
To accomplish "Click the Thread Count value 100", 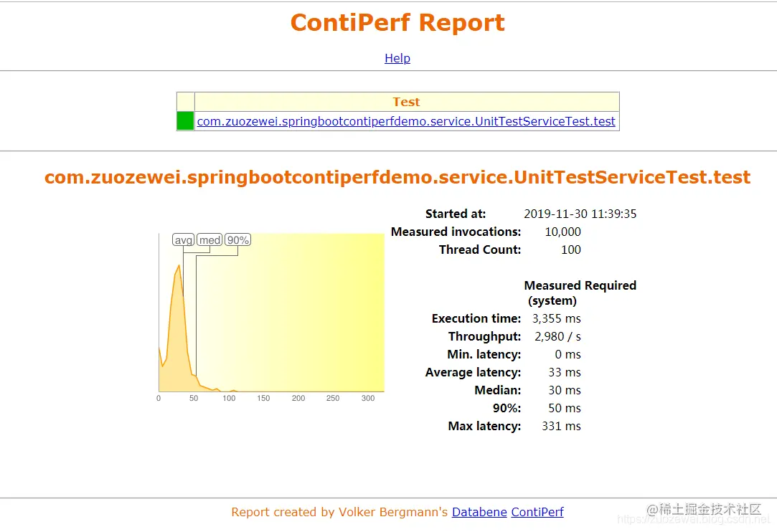I will (571, 250).
